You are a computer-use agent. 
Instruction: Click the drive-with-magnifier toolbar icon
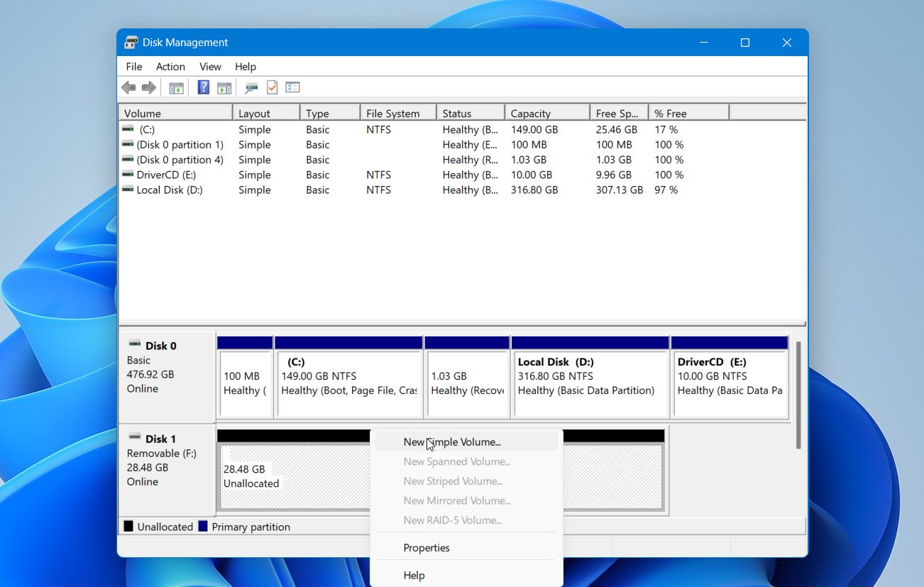click(x=251, y=88)
